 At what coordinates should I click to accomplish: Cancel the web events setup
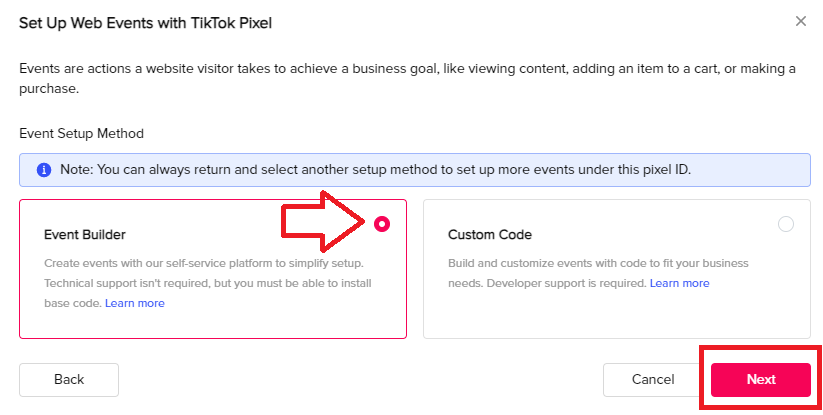[x=653, y=379]
